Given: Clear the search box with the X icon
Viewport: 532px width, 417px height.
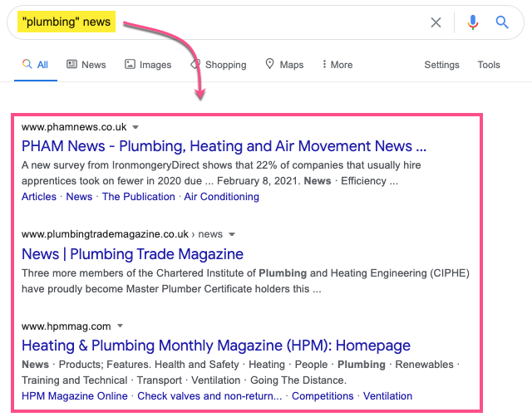Looking at the screenshot, I should (436, 22).
